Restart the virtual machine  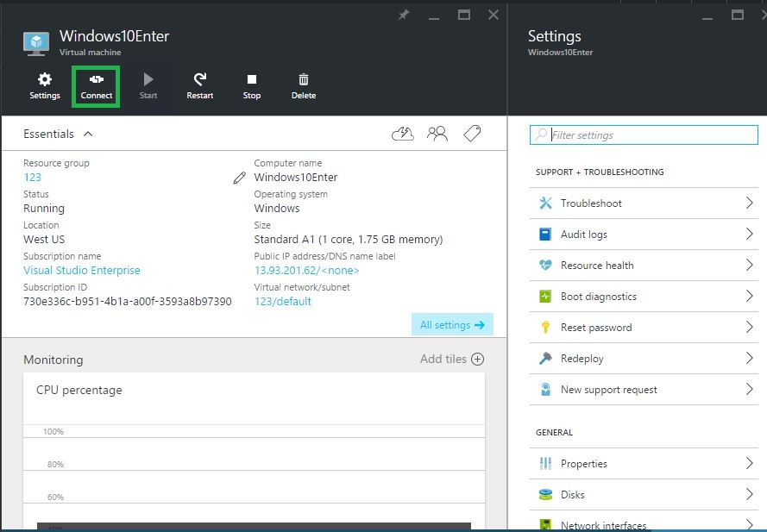click(x=199, y=86)
